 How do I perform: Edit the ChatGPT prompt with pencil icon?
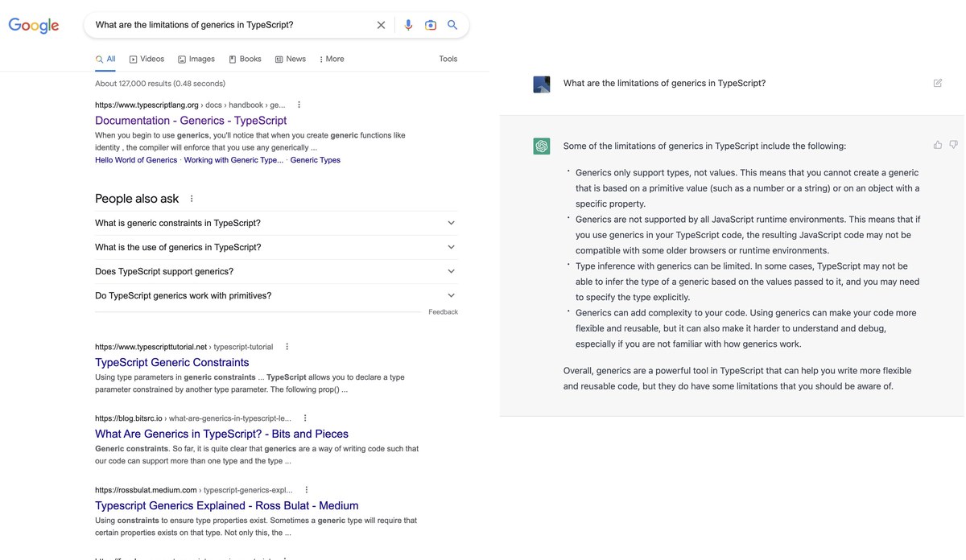938,83
